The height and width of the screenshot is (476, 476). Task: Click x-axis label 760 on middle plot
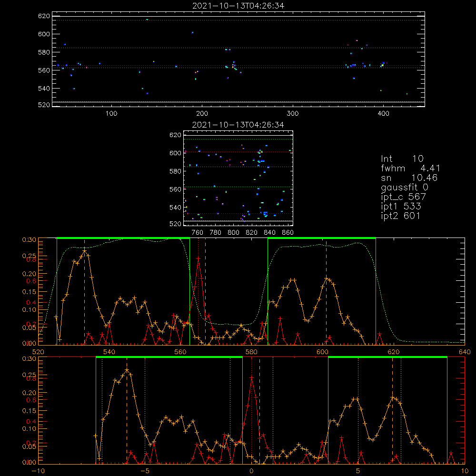(x=198, y=233)
